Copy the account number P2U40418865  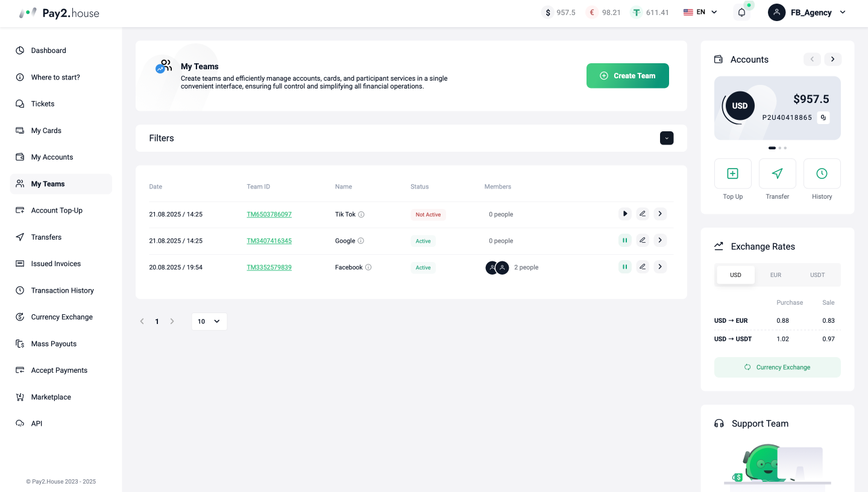823,117
